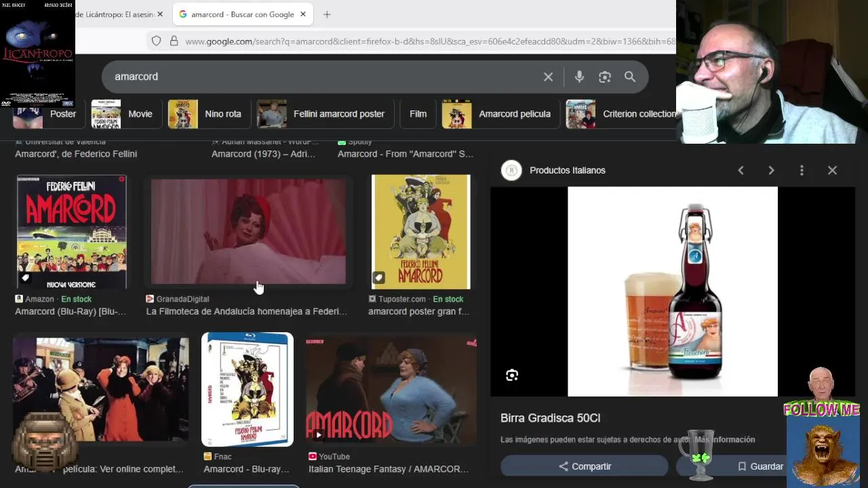Viewport: 868px width, 488px height.
Task: Click 'amarcord poster gran f...' result title
Action: [x=418, y=312]
